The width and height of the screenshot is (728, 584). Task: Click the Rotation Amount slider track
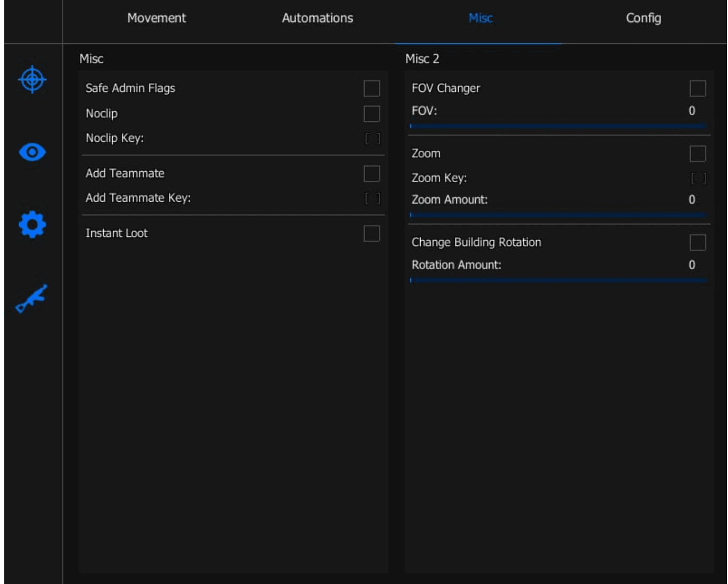coord(558,280)
